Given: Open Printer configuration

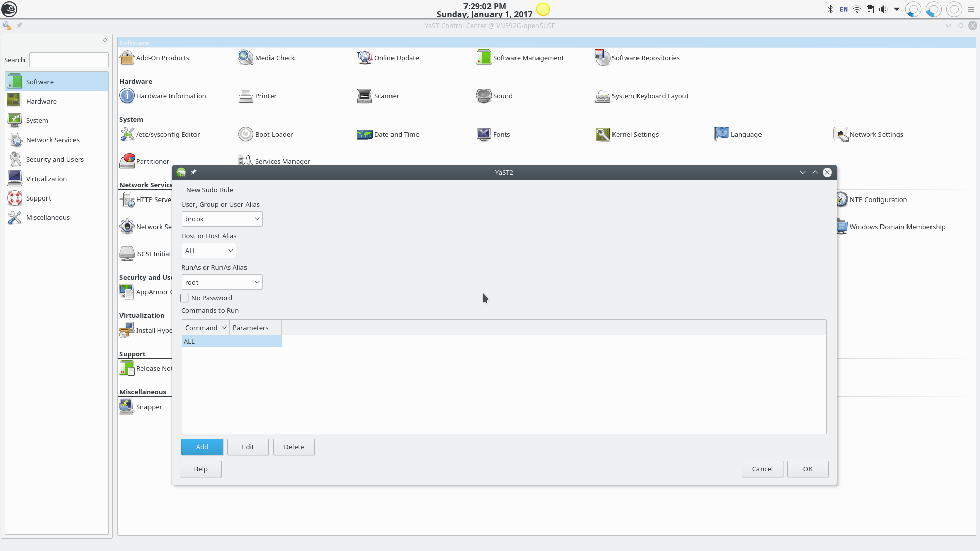Looking at the screenshot, I should [x=257, y=96].
